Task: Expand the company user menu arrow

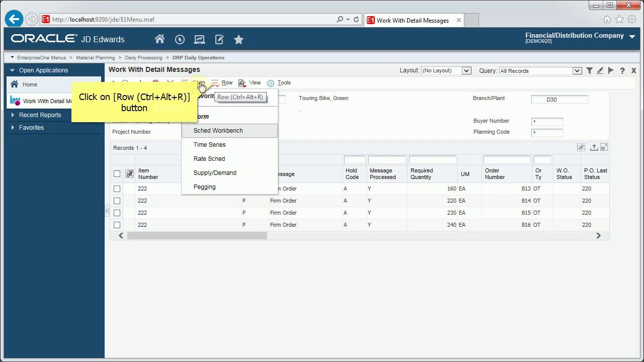Action: tap(632, 37)
